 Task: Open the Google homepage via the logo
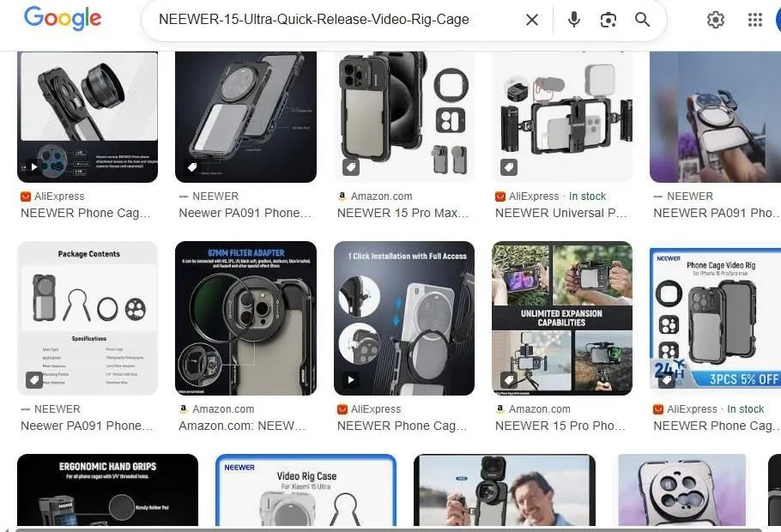pyautogui.click(x=62, y=19)
